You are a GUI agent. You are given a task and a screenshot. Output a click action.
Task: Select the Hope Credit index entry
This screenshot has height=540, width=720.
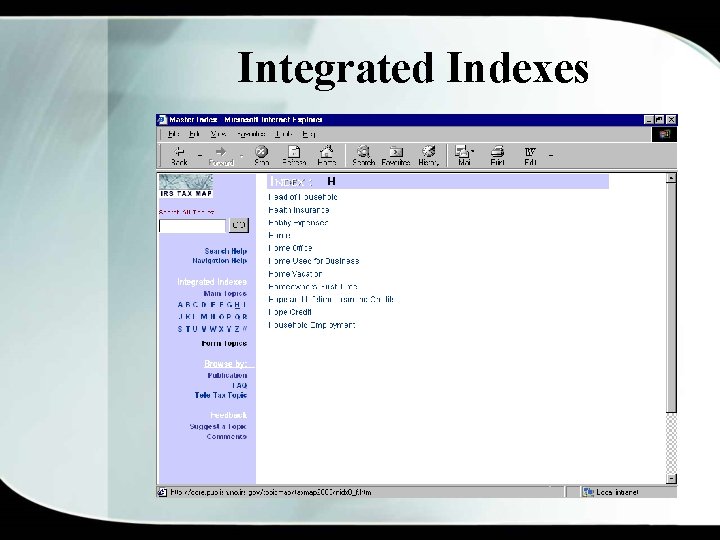[290, 312]
